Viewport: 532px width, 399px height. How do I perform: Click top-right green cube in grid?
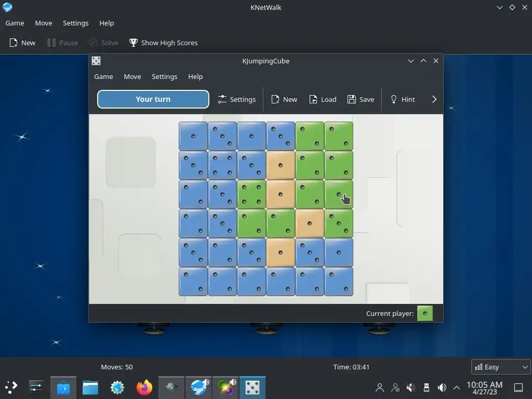[x=339, y=136]
